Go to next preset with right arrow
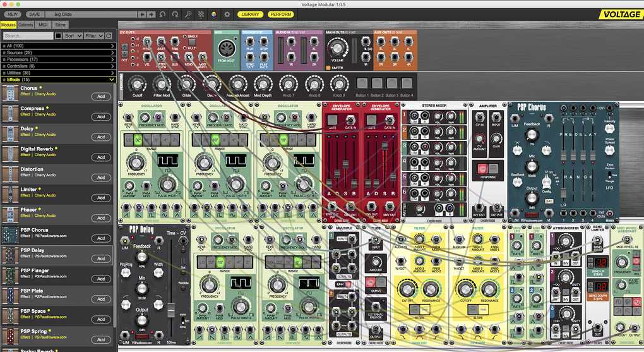Screen dimensions: 644x352 pyautogui.click(x=151, y=15)
